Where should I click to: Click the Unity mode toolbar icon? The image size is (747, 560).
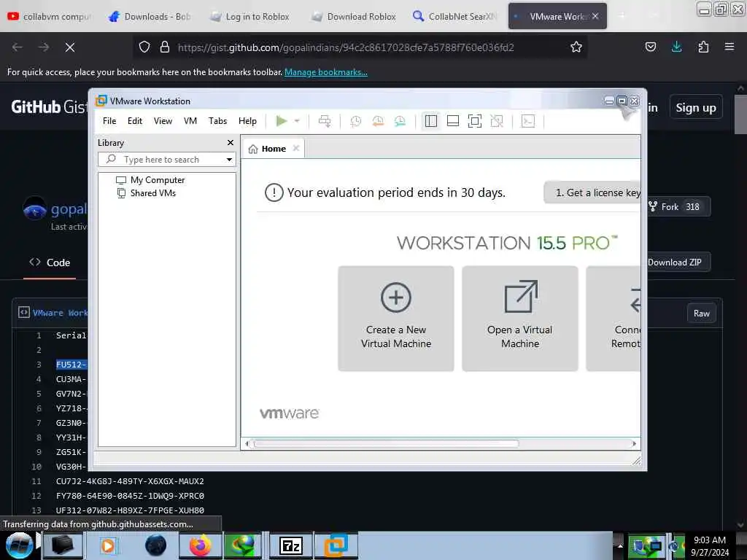click(497, 121)
